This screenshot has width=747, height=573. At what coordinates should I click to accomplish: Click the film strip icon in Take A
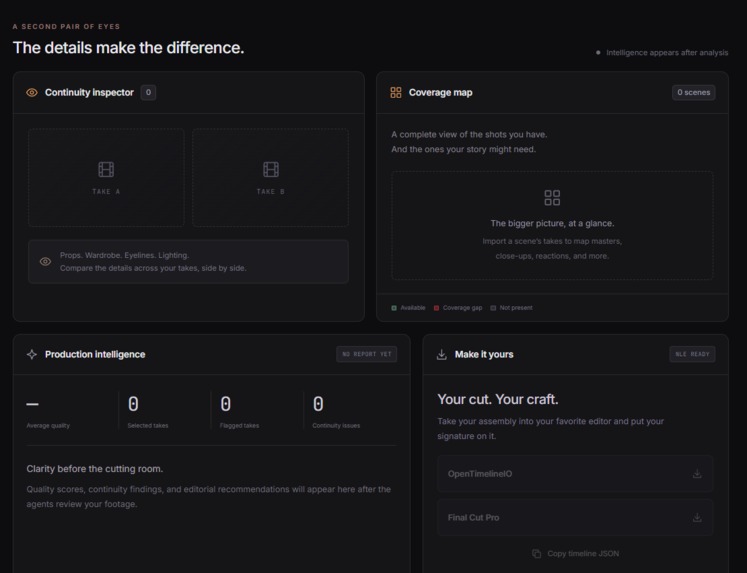(106, 169)
